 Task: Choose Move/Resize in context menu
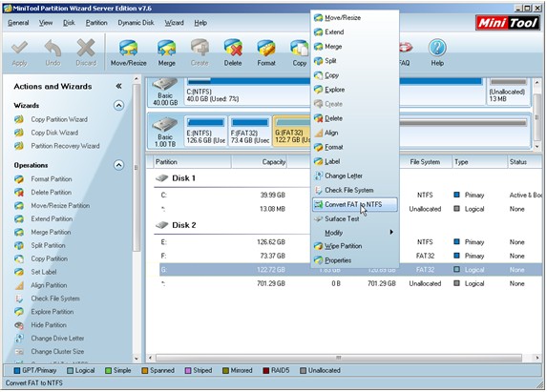pos(355,17)
